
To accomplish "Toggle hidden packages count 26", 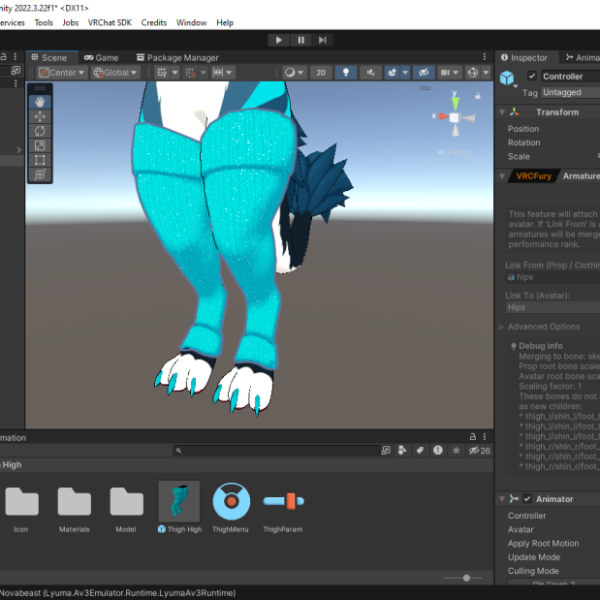I will pos(479,450).
